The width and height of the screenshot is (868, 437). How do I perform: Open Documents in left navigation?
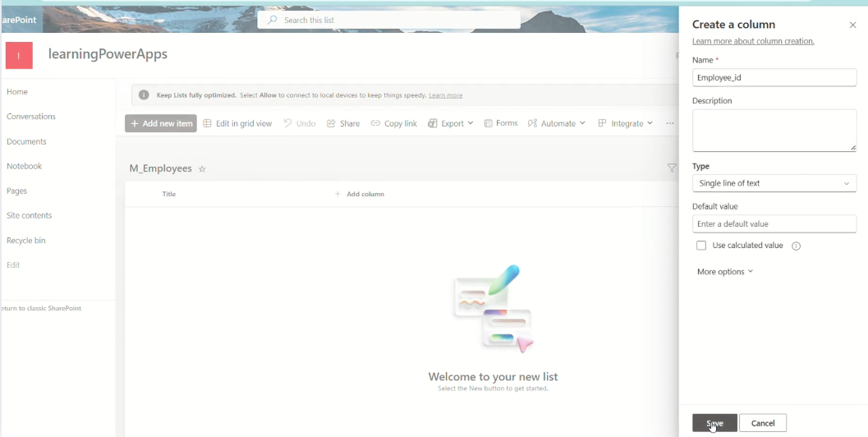tap(26, 141)
